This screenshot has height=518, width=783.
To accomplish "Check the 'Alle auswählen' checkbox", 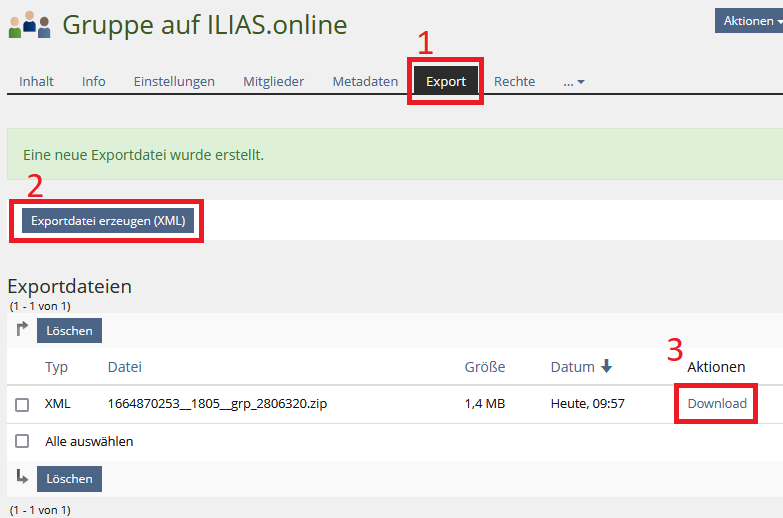I will 22,441.
